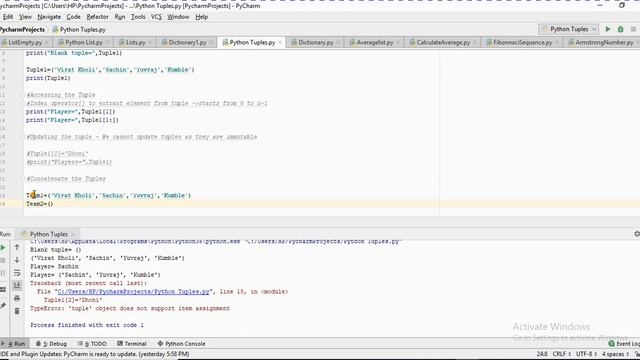The image size is (640, 360).
Task: Change 4 spaces indent setting
Action: tap(615, 354)
